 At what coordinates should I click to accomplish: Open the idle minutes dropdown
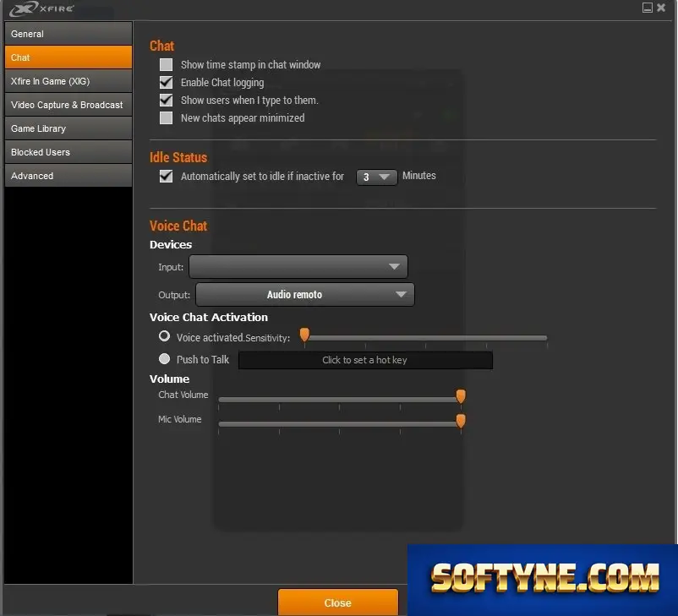pos(376,177)
